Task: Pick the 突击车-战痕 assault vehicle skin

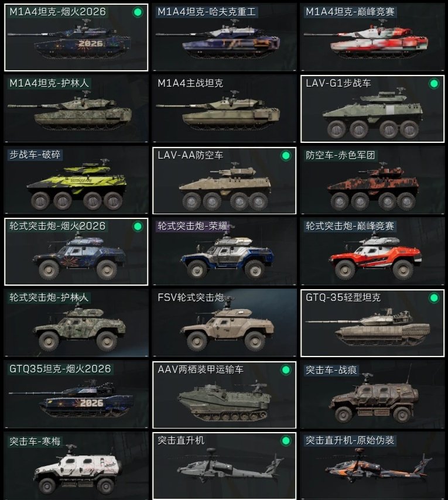Action: coord(372,395)
